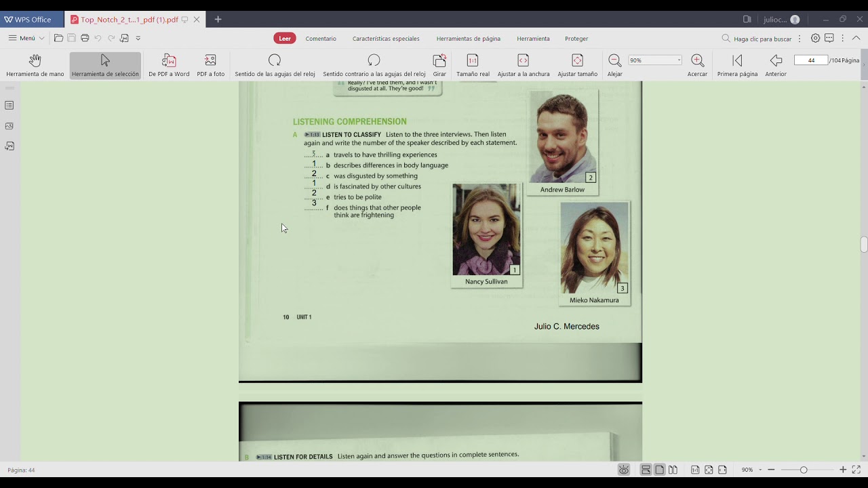The height and width of the screenshot is (488, 868).
Task: Open the annotations panel in left sidebar
Action: click(9, 146)
